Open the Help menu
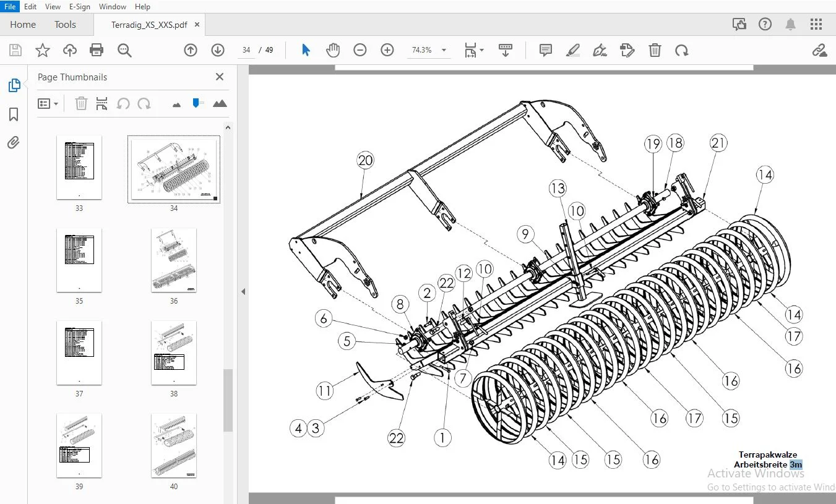Screen dimensions: 836x504 (142, 7)
